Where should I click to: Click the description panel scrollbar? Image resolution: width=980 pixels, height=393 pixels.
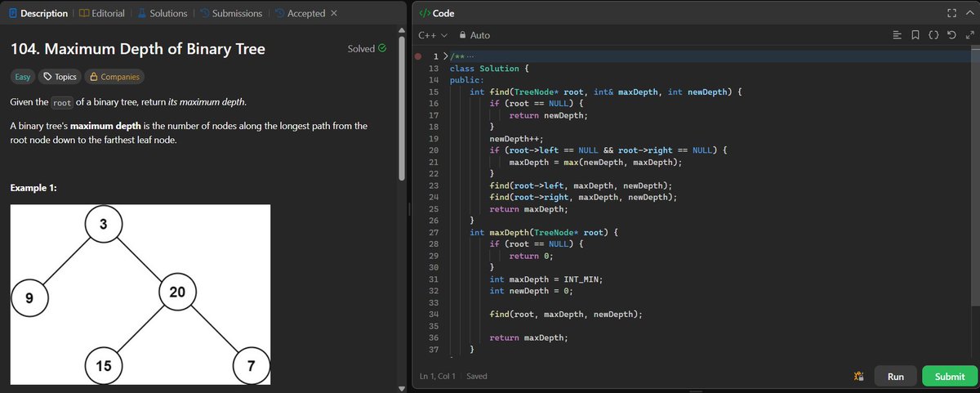coord(400,106)
